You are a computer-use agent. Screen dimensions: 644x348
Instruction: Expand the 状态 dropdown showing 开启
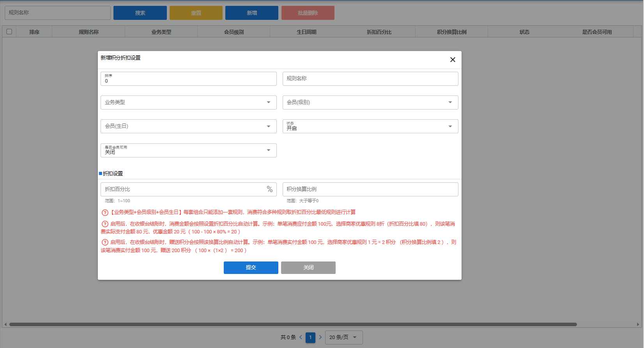click(x=370, y=126)
